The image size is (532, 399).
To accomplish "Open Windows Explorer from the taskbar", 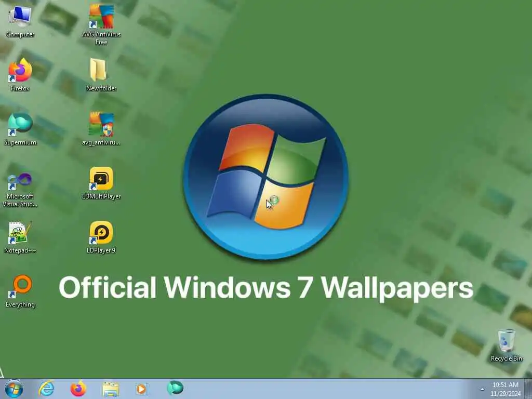I will pos(110,389).
